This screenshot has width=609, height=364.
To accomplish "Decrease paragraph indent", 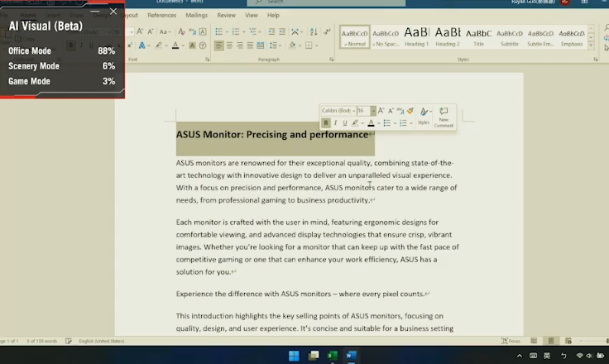I will pyautogui.click(x=271, y=32).
